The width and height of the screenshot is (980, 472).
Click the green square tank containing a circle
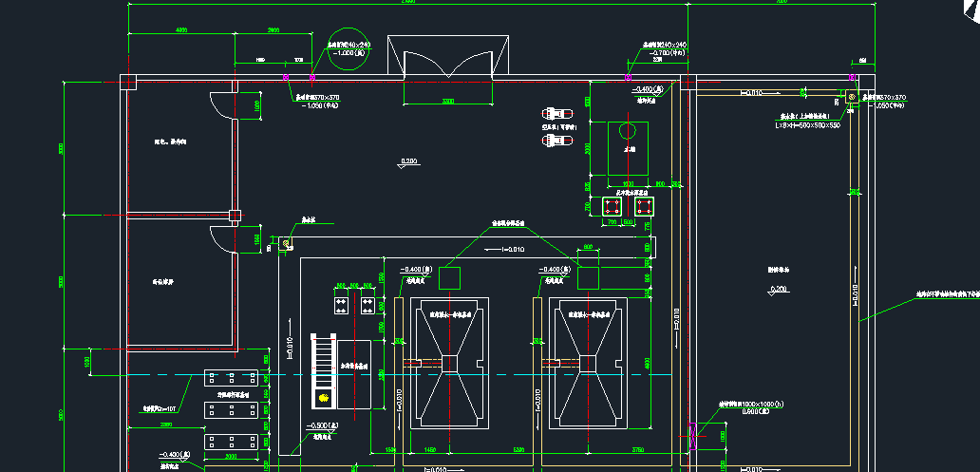tap(627, 148)
